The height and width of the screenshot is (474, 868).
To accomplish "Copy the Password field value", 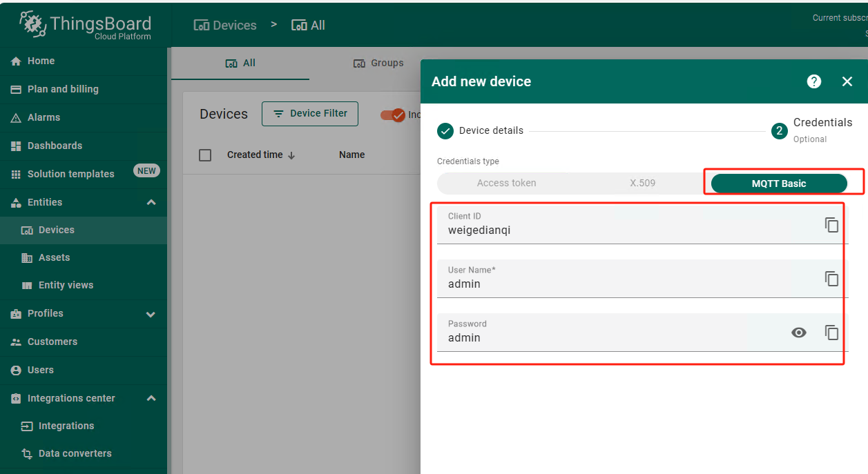I will tap(831, 333).
